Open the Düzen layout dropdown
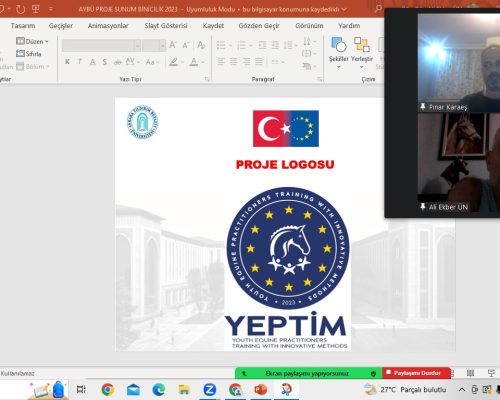This screenshot has width=500, height=400. click(32, 41)
